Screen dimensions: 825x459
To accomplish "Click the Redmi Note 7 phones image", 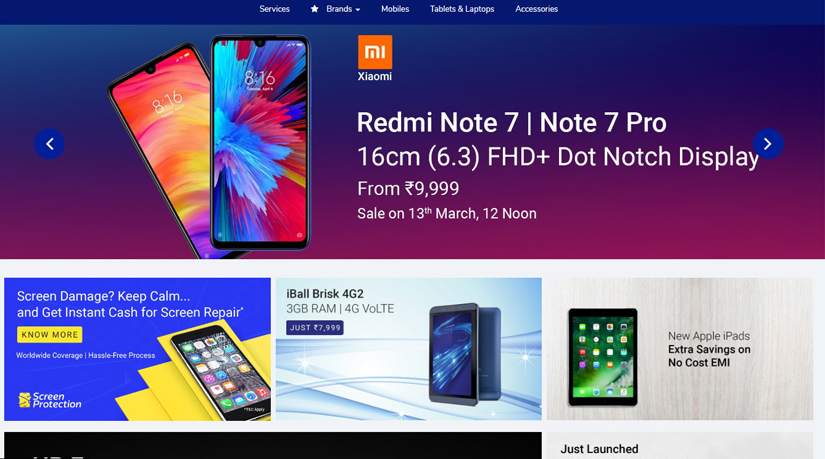I will click(209, 147).
